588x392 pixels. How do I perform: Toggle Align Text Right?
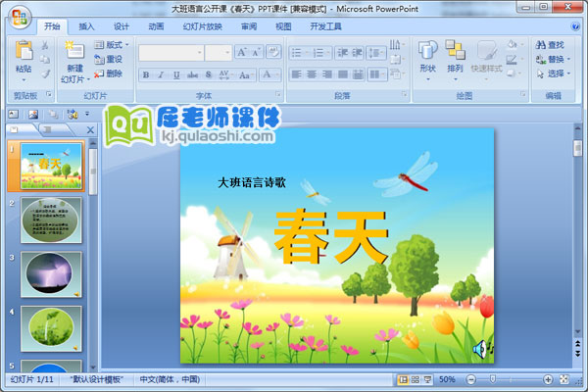click(x=327, y=74)
